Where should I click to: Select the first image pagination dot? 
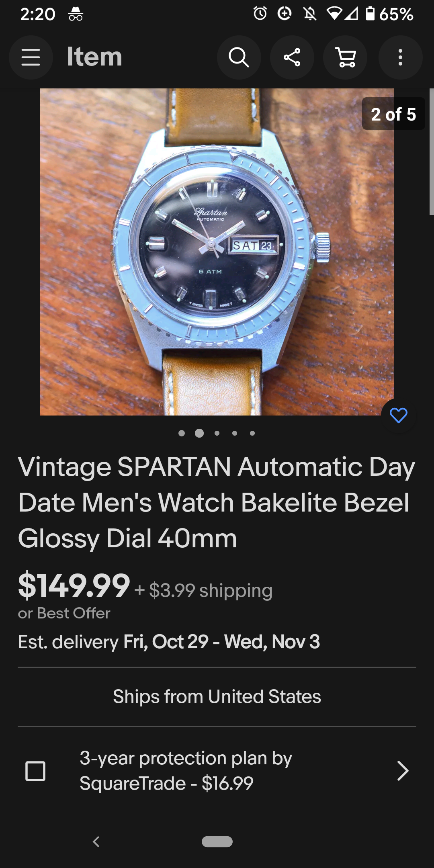[x=182, y=433]
